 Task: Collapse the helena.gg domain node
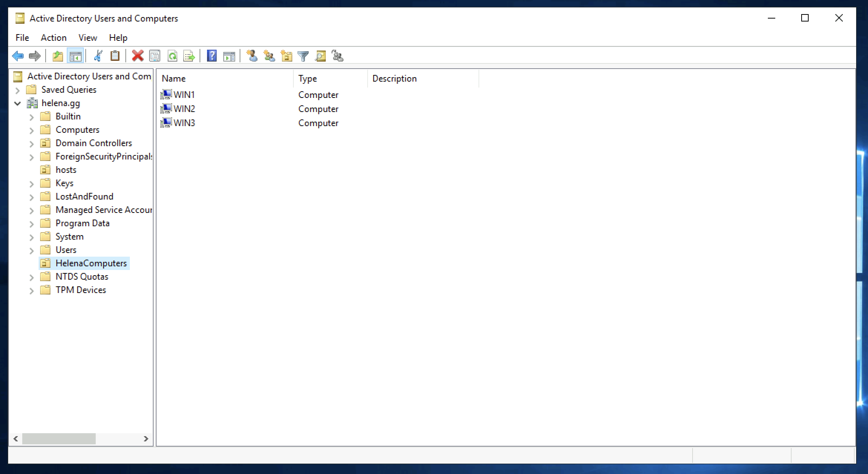coord(17,103)
